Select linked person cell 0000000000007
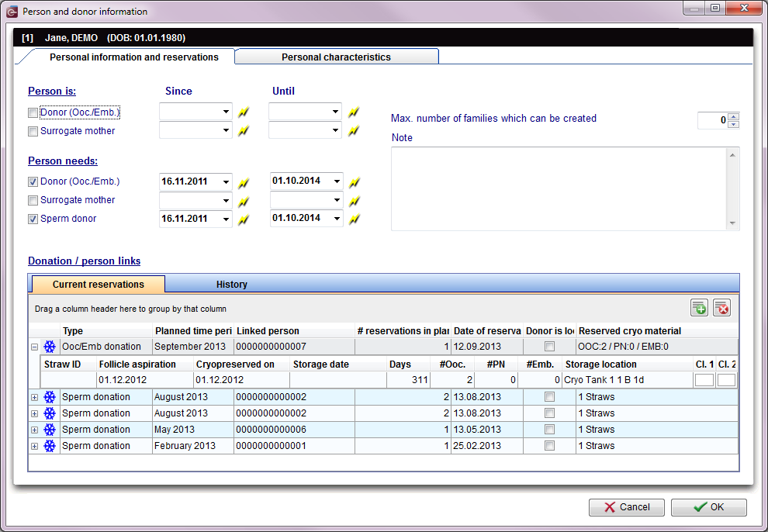This screenshot has width=768, height=532. (294, 347)
